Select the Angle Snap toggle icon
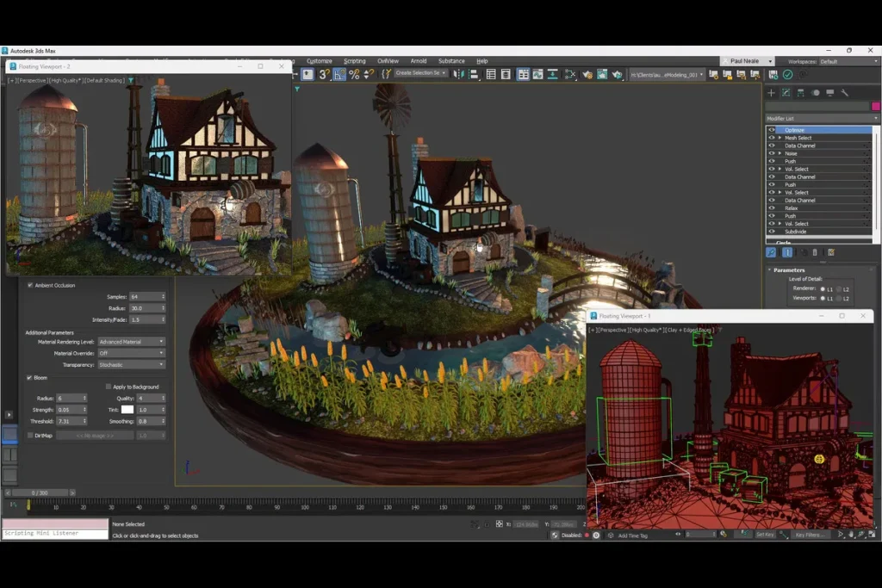 tap(339, 74)
